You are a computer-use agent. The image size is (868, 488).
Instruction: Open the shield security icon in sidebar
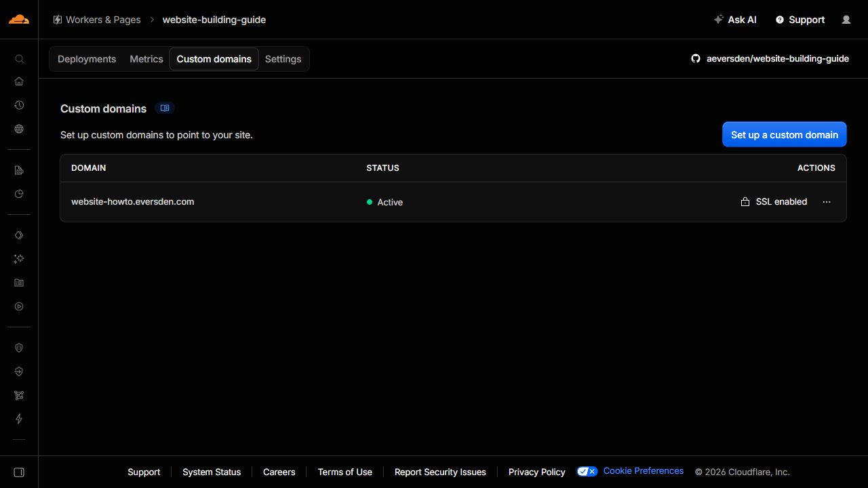(x=19, y=348)
